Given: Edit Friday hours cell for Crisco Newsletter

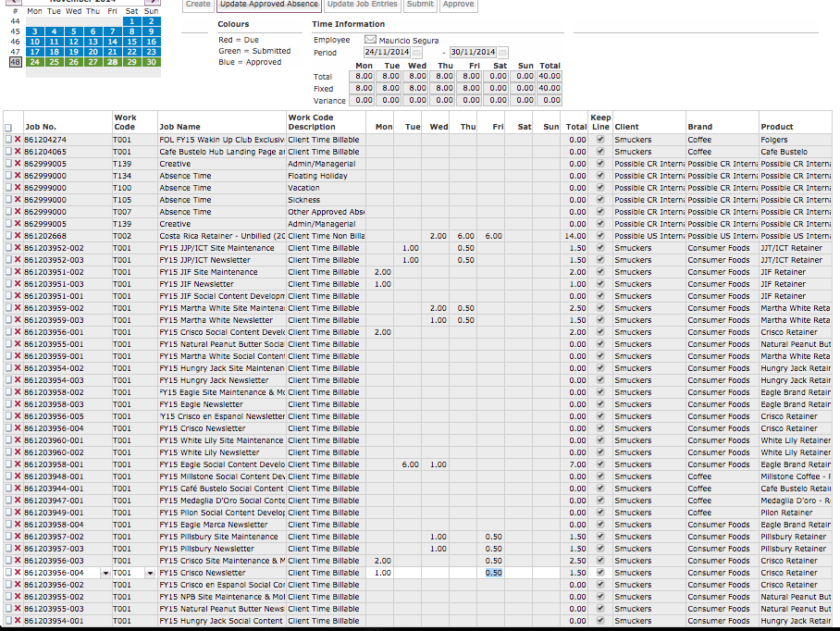Looking at the screenshot, I should (x=494, y=573).
